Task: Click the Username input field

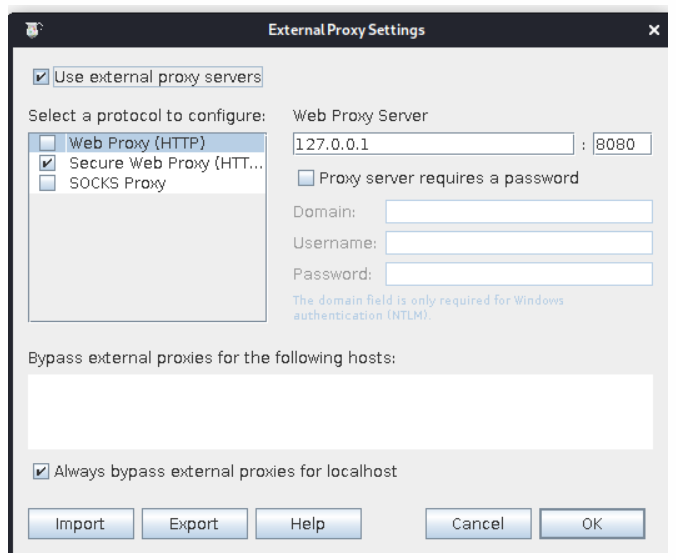Action: click(519, 243)
